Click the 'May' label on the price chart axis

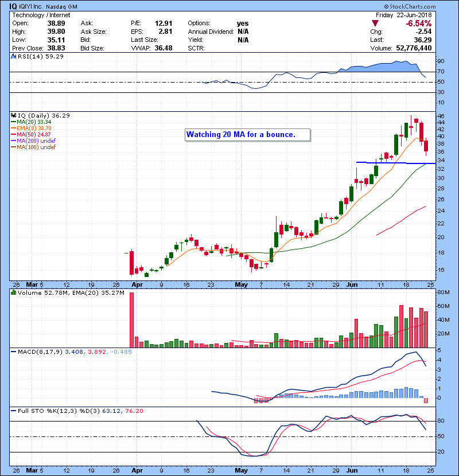pos(241,285)
